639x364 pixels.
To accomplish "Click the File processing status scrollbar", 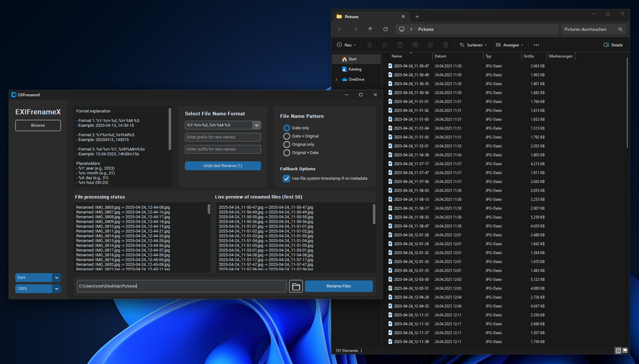I will [209, 209].
